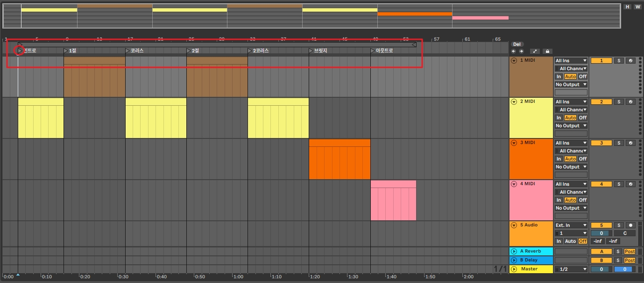644x283 pixels.
Task: Select the 브릿지 locator marker
Action: pos(318,51)
